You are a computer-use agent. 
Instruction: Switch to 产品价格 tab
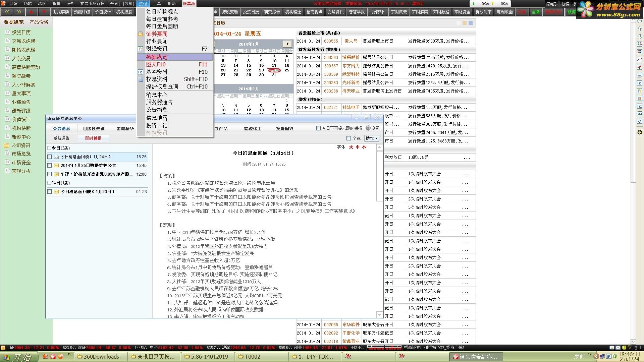pos(39,22)
